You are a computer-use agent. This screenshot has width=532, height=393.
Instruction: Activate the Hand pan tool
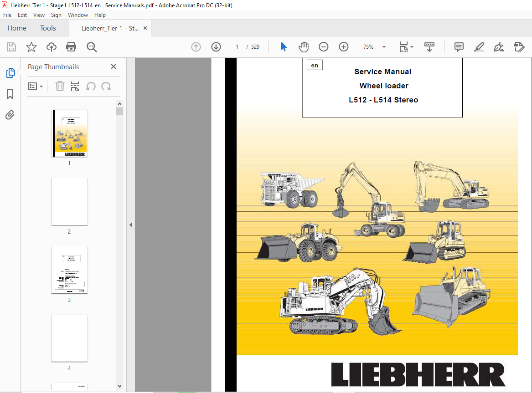(304, 47)
